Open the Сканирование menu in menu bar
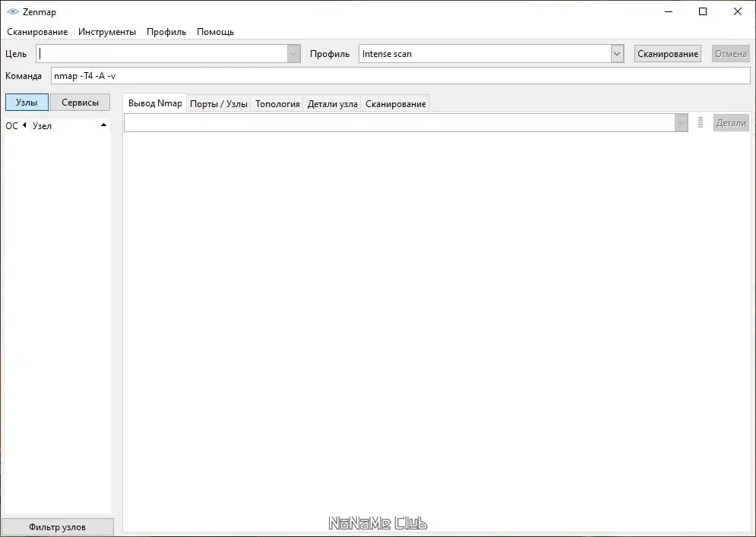 [x=37, y=32]
